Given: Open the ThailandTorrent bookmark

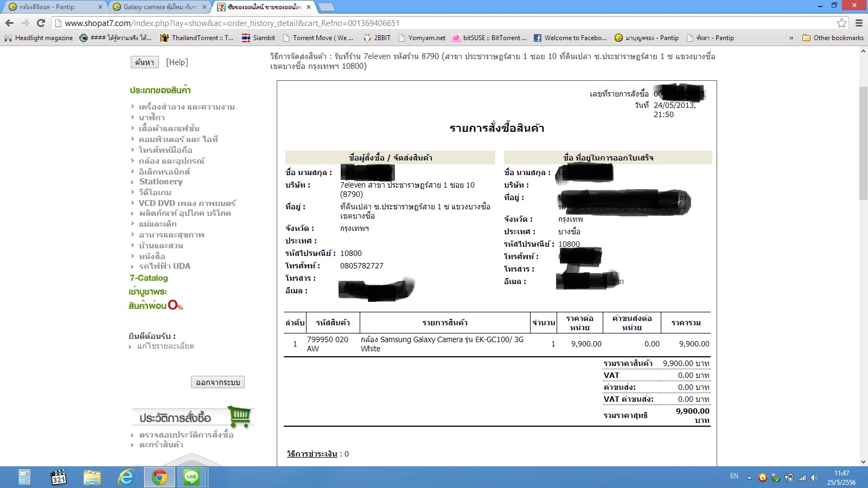Looking at the screenshot, I should (197, 38).
